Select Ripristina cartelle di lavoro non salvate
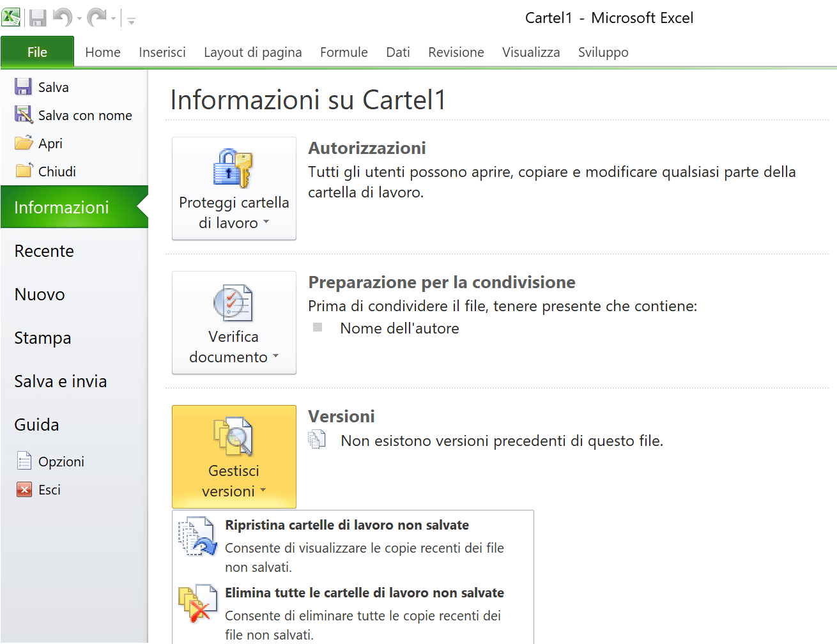 click(347, 525)
